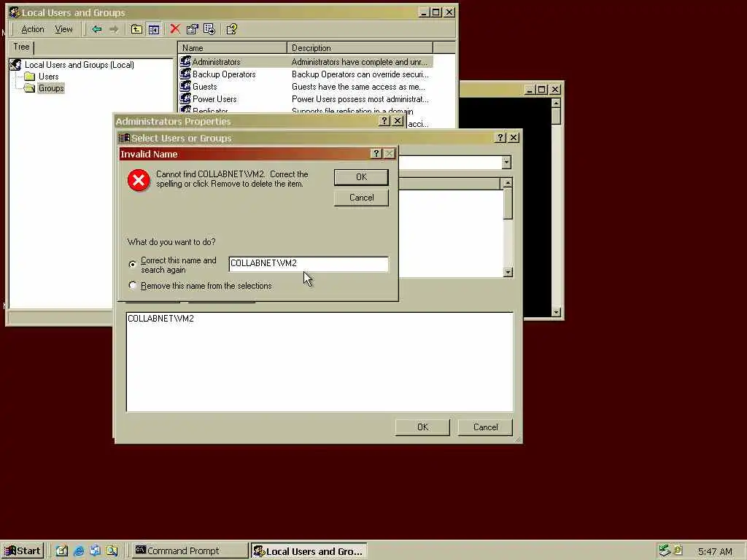Launch Internet Explorer from quick launch
Viewport: 747px width, 560px height.
click(x=79, y=551)
